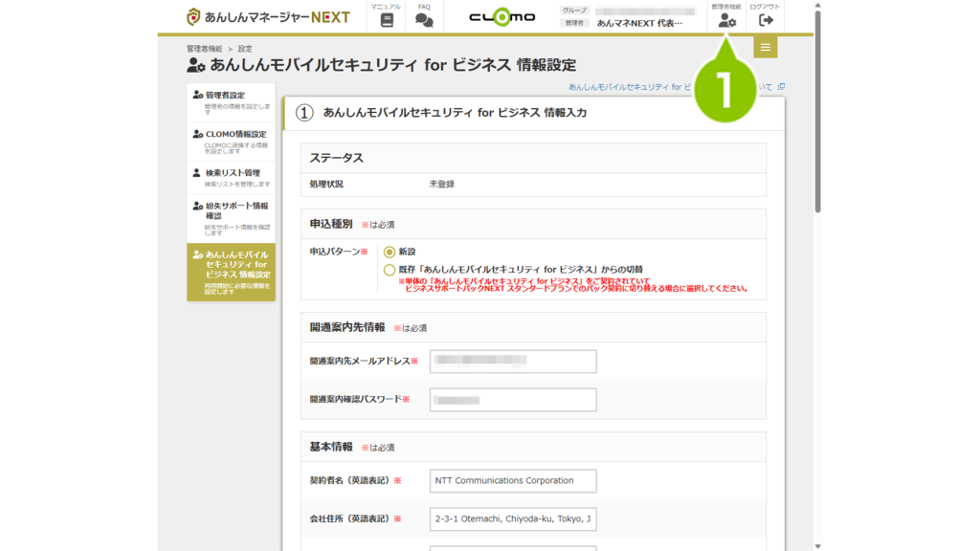980x551 pixels.
Task: Open the FAQ speech bubbles icon
Action: (x=424, y=20)
